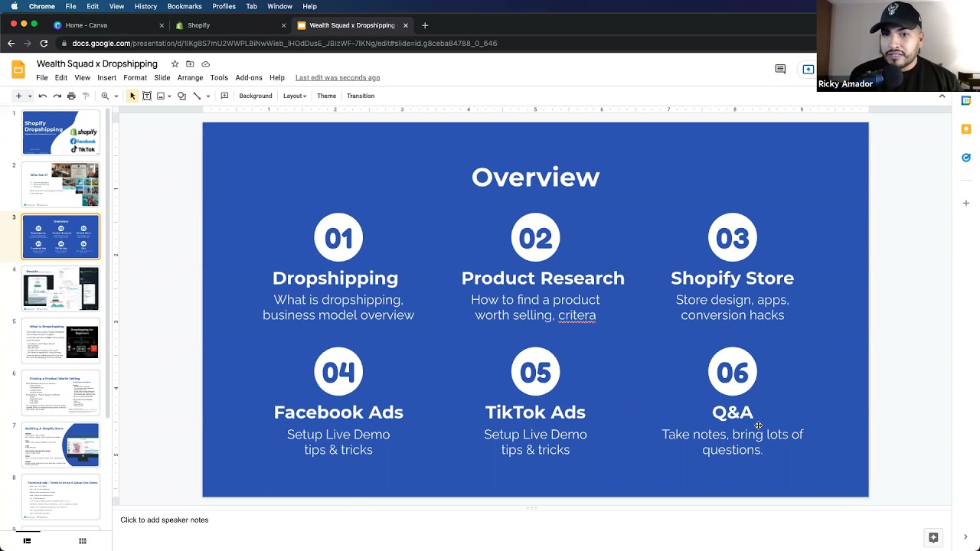980x551 pixels.
Task: Collapse the menus with chevron up
Action: coord(942,96)
